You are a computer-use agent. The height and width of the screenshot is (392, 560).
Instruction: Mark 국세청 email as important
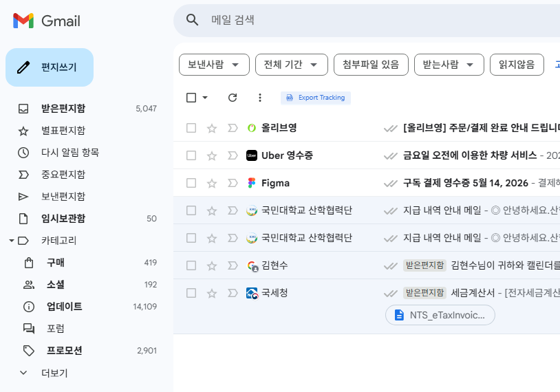[233, 293]
